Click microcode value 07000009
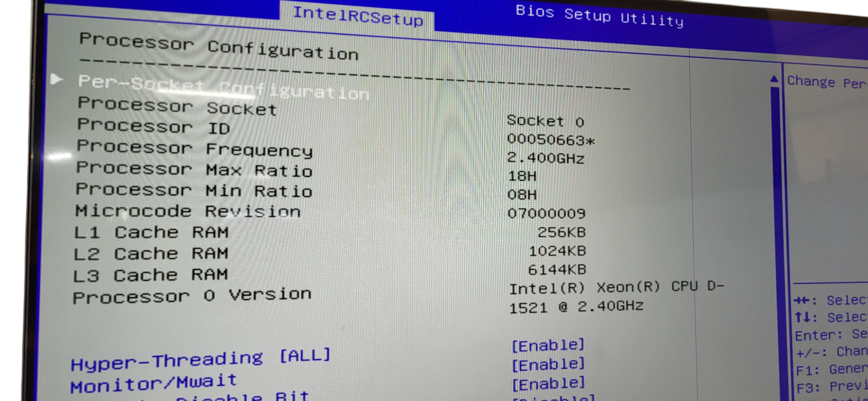The height and width of the screenshot is (401, 868). tap(547, 213)
